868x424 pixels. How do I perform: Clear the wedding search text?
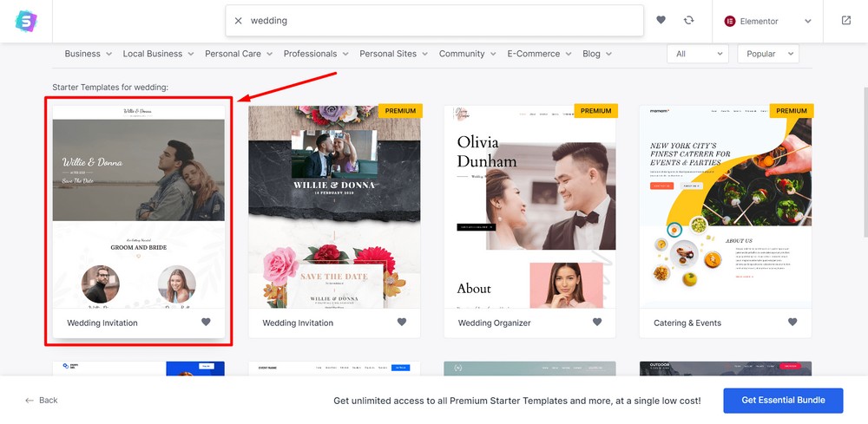click(238, 21)
